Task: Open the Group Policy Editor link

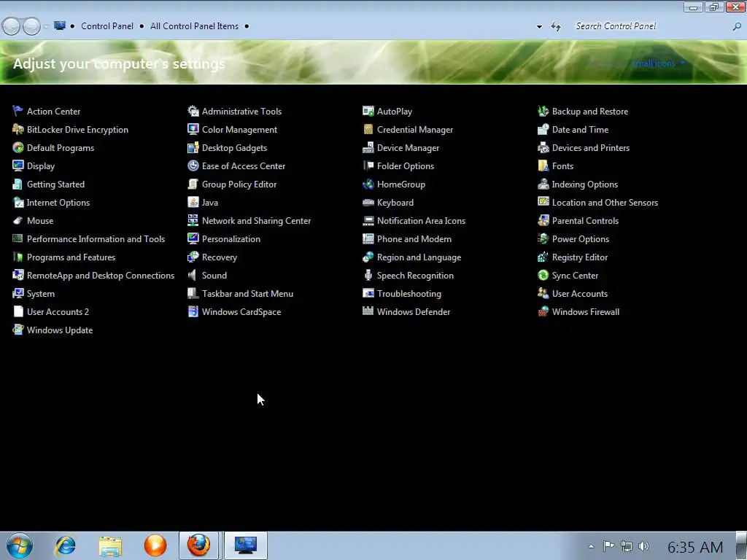Action: tap(239, 184)
